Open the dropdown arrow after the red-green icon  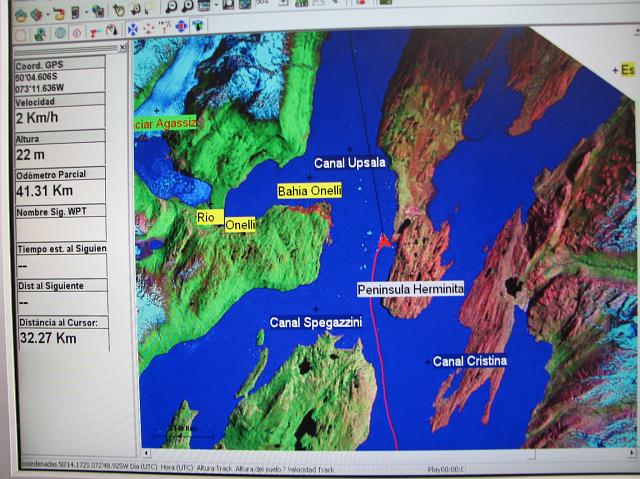48,15
